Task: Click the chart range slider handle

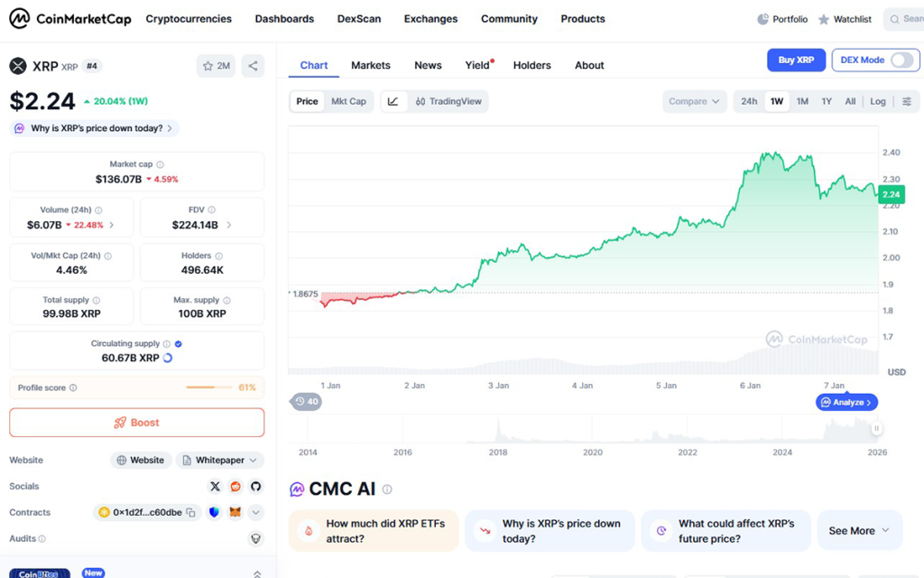Action: (876, 429)
